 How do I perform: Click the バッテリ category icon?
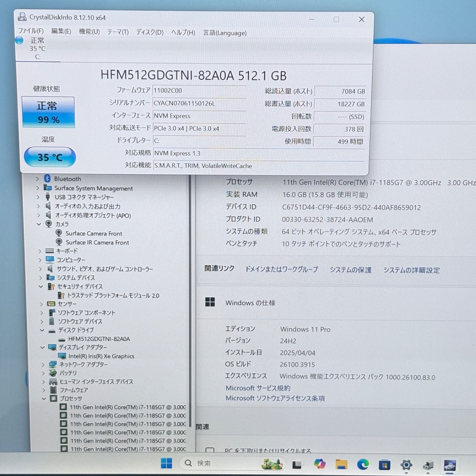coord(53,373)
